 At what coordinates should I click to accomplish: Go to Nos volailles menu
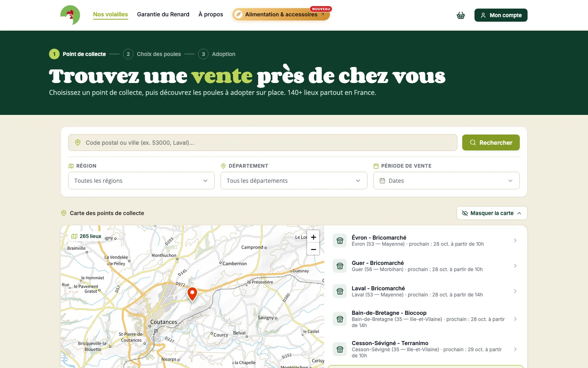pyautogui.click(x=110, y=14)
